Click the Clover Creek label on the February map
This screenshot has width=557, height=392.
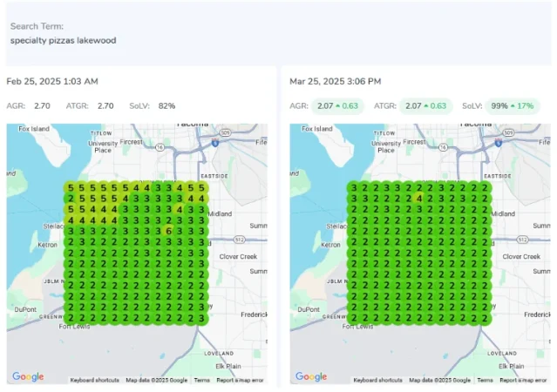click(x=238, y=256)
